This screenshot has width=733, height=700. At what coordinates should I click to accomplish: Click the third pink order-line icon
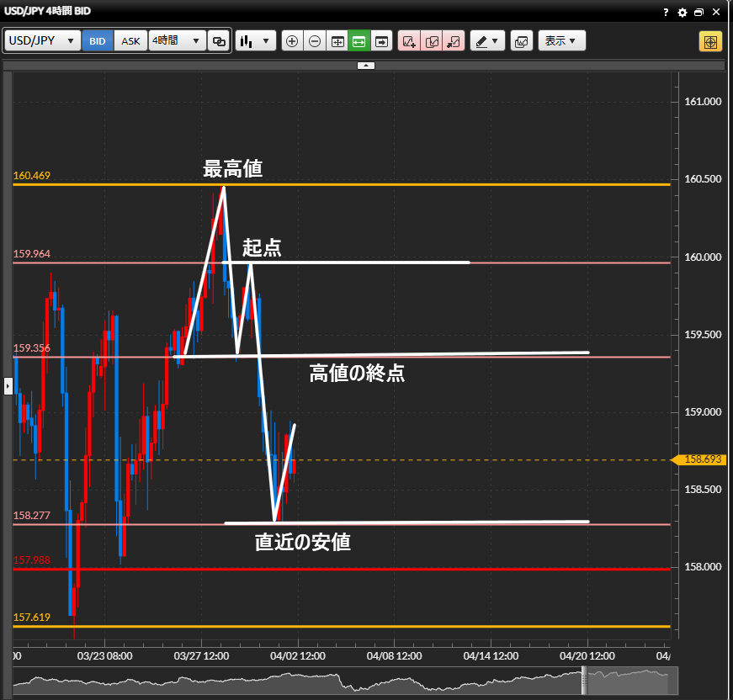pyautogui.click(x=454, y=41)
